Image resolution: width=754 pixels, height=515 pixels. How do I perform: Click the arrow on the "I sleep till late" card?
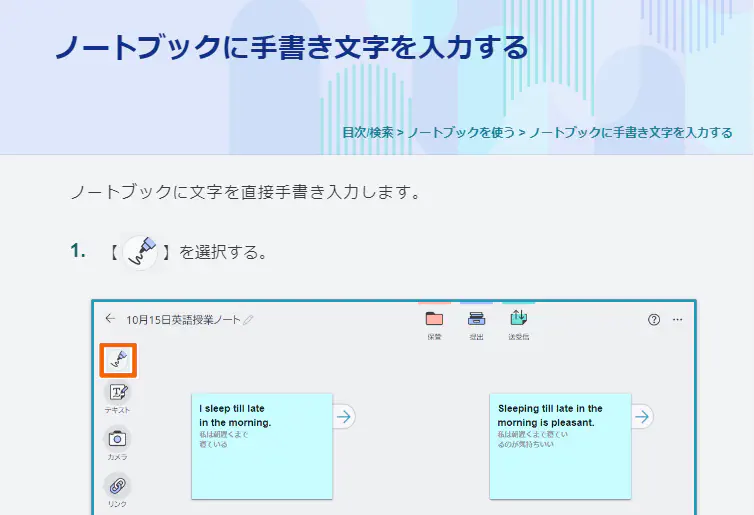(x=344, y=416)
